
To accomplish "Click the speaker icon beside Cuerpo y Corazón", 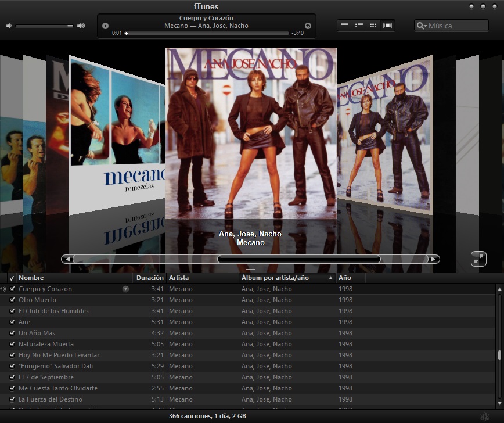I will [4, 289].
